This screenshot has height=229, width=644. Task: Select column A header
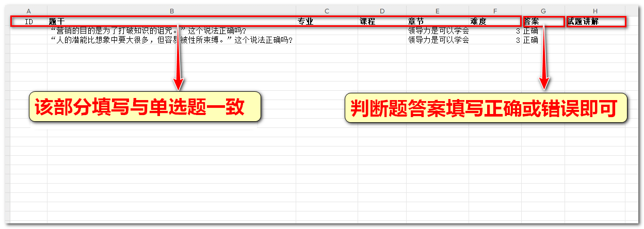coord(28,11)
